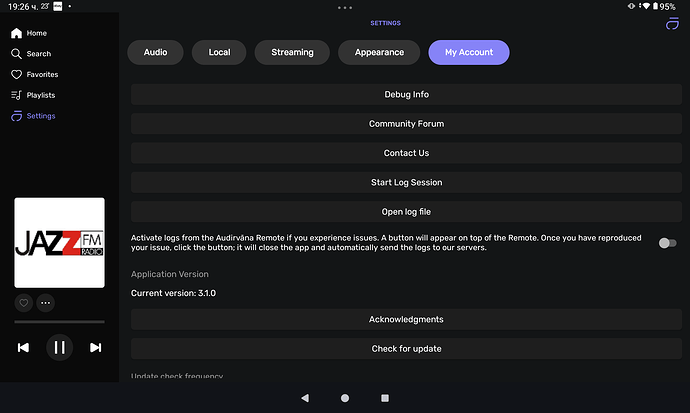Select Settings in the sidebar
Viewport: 690px width, 413px height.
click(x=33, y=116)
